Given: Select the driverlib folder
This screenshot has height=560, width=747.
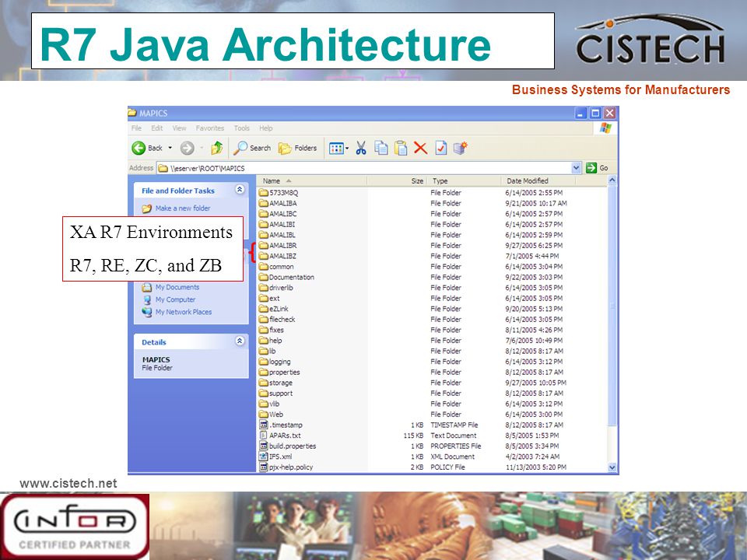Looking at the screenshot, I should (x=275, y=288).
